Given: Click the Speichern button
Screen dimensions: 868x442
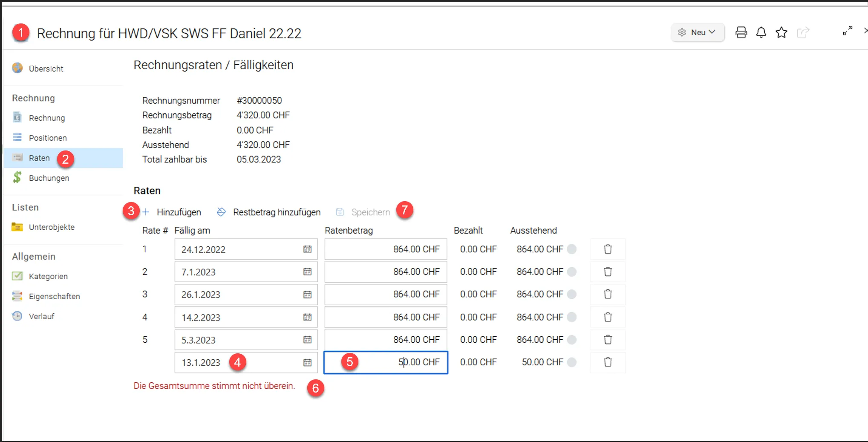Looking at the screenshot, I should 363,212.
